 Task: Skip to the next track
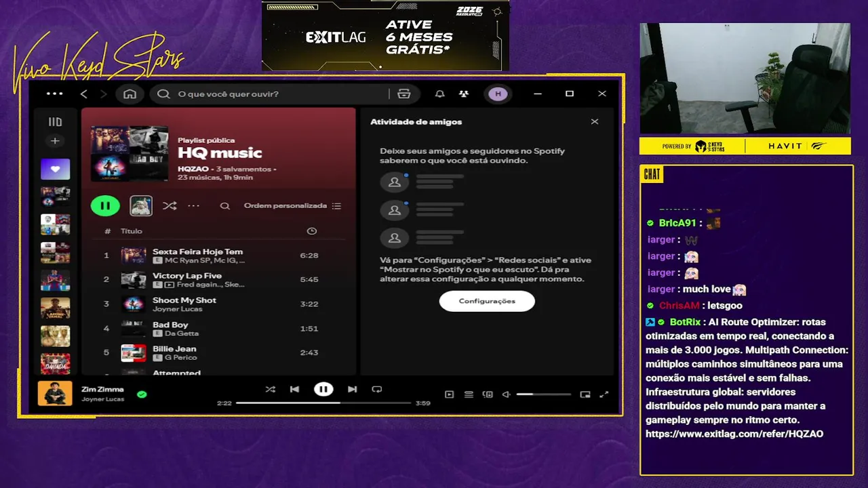352,389
